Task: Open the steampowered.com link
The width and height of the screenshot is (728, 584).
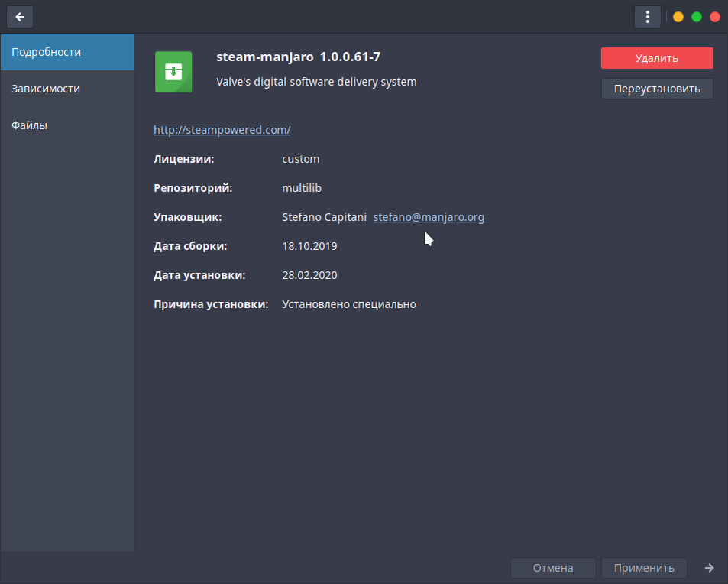Action: click(x=222, y=130)
